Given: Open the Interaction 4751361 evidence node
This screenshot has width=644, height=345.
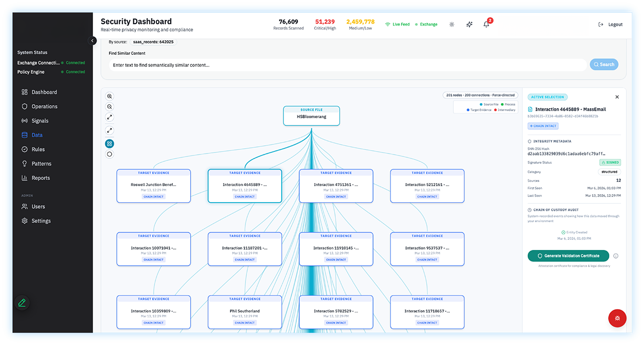Looking at the screenshot, I should (336, 186).
